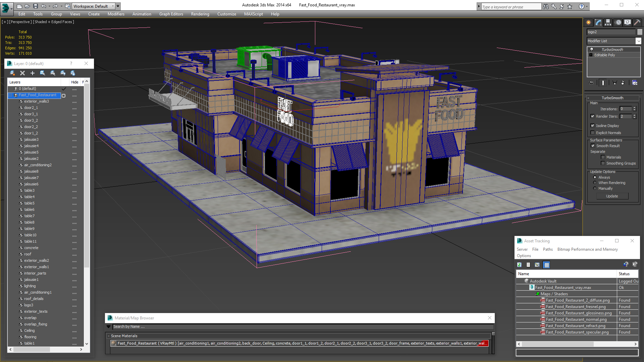Screen dimensions: 644x362
Task: Click the logo2 object color swatch
Action: coord(640,32)
